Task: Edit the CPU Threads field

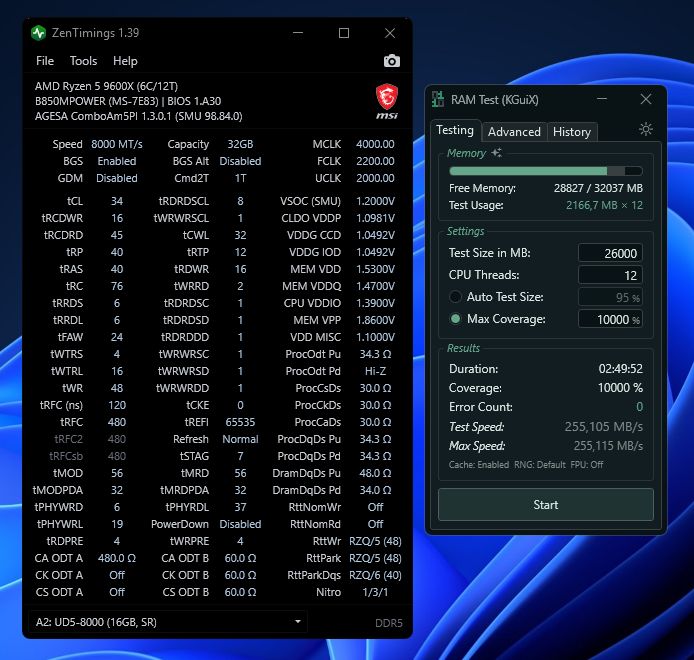Action: 610,275
